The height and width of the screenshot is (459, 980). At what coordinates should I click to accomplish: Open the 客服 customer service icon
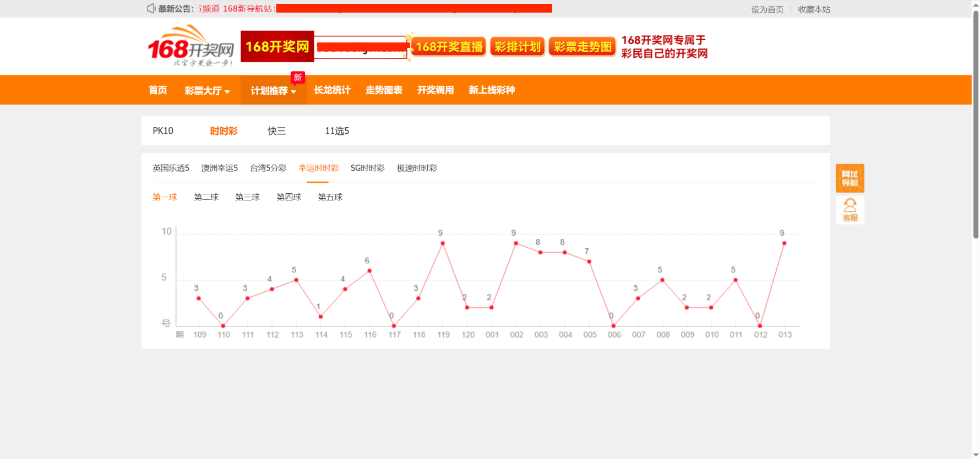click(849, 210)
